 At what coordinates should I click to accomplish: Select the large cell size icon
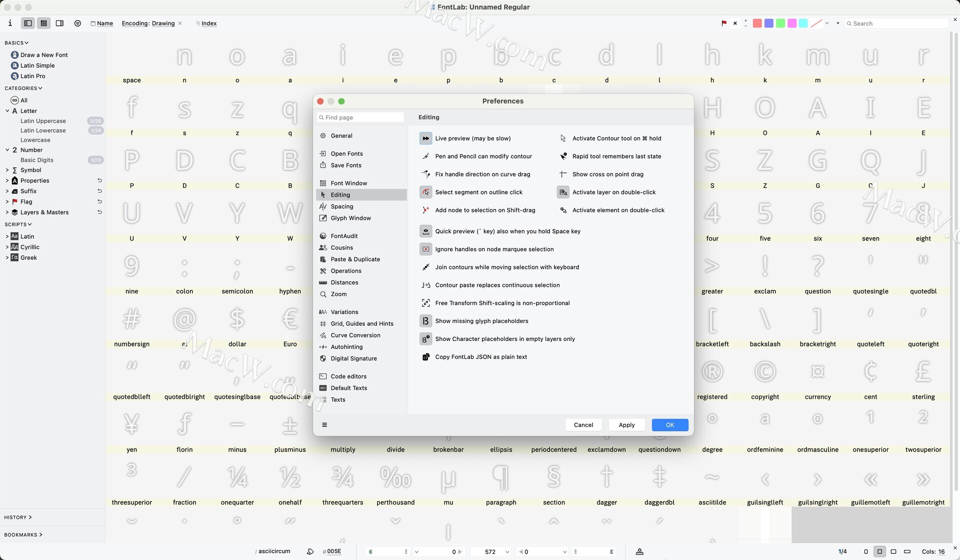click(x=893, y=552)
